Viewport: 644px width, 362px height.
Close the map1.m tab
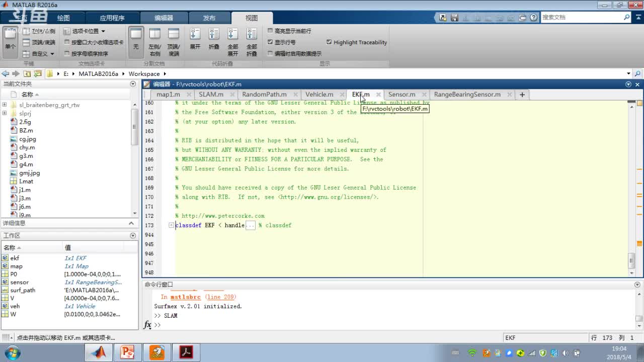point(189,95)
